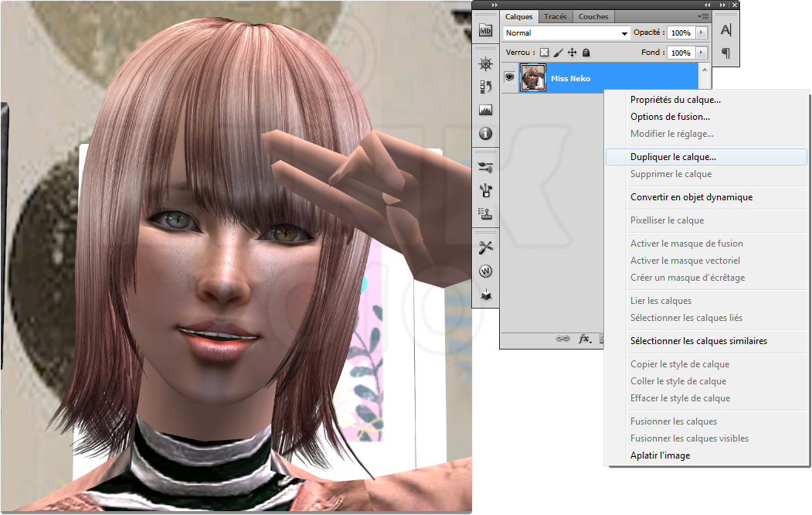This screenshot has height=515, width=812.
Task: Open the Navigator panel (ship wheel icon)
Action: pyautogui.click(x=485, y=64)
